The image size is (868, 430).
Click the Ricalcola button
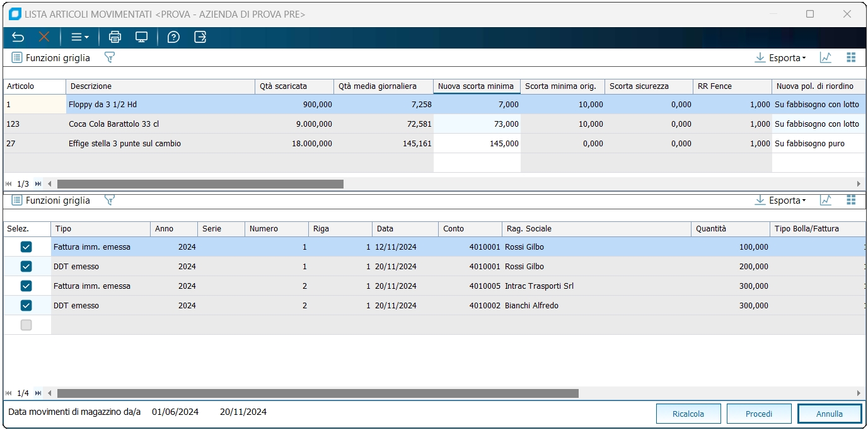click(688, 414)
